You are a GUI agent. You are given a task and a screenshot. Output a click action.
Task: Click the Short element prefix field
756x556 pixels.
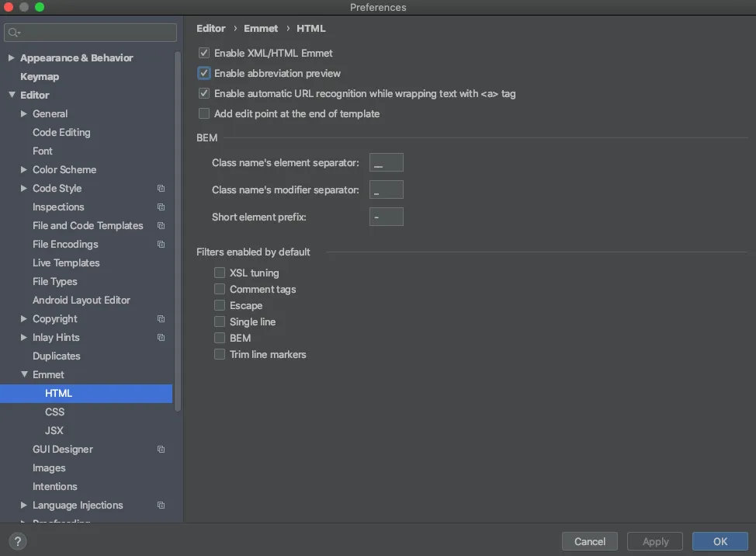tap(386, 217)
